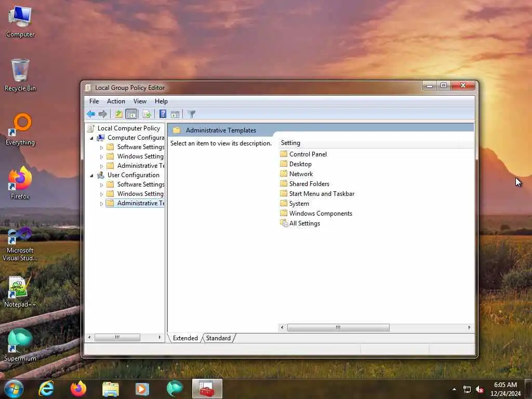Viewport: 532px width, 399px height.
Task: Select the Supermium desktop shortcut
Action: pos(20,345)
